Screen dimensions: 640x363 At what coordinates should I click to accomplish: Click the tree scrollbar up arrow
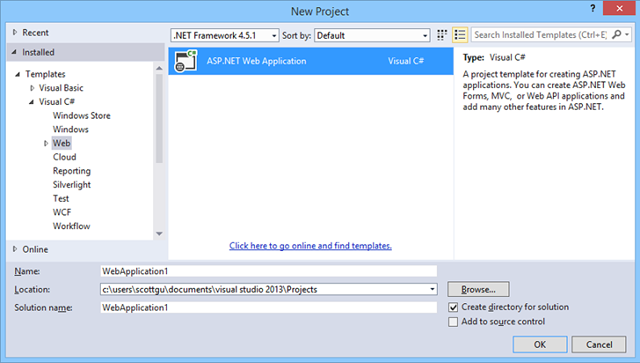pyautogui.click(x=159, y=68)
